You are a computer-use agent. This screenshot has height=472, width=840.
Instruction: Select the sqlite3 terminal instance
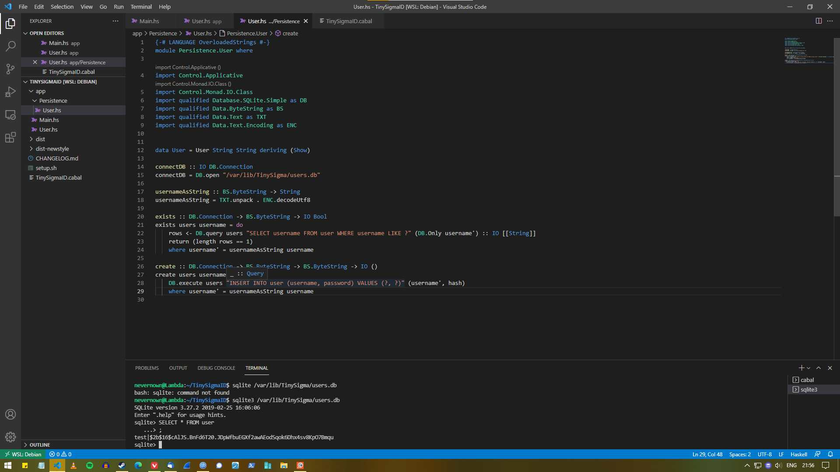(812, 389)
